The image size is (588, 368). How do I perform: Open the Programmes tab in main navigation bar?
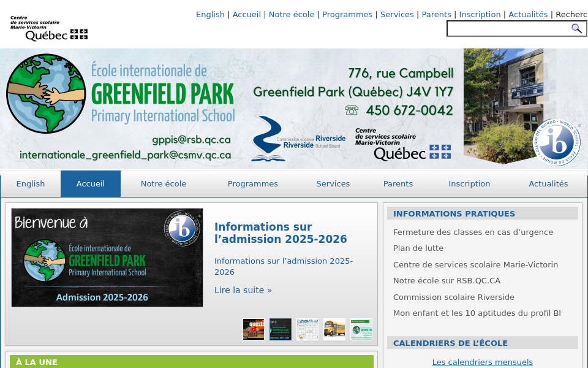tap(253, 183)
